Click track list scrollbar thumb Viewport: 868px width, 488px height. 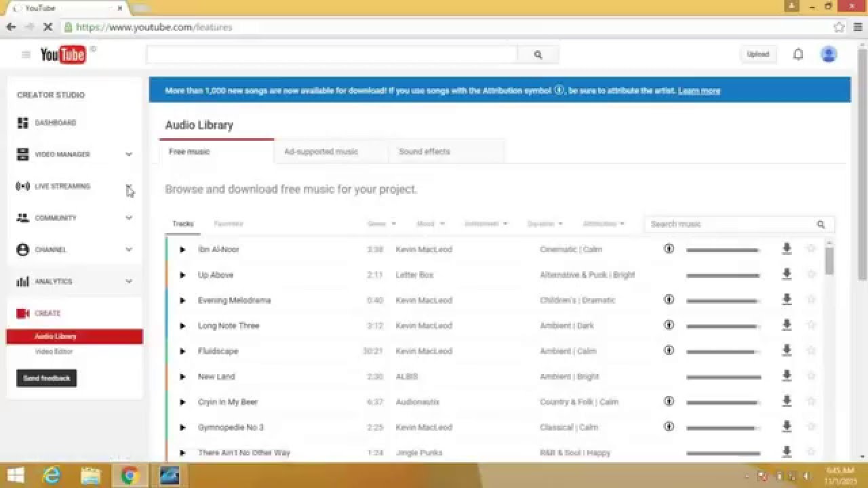pos(829,261)
